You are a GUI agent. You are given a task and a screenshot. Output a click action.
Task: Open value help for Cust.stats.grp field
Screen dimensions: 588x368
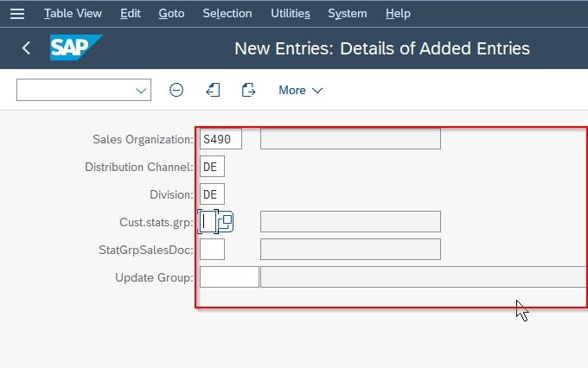[226, 222]
